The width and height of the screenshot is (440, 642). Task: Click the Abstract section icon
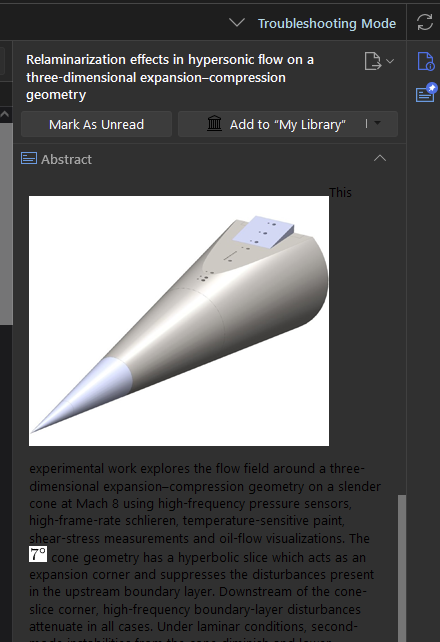pos(29,158)
